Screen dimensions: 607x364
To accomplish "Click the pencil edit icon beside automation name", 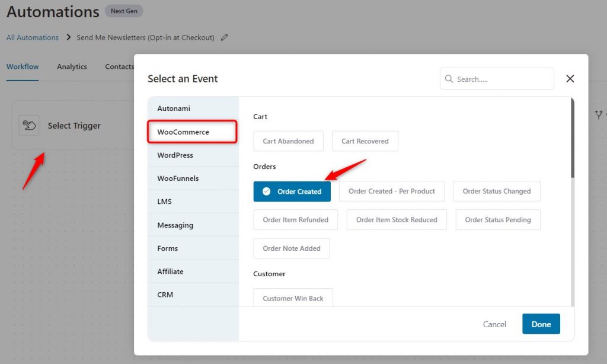I will coord(224,37).
